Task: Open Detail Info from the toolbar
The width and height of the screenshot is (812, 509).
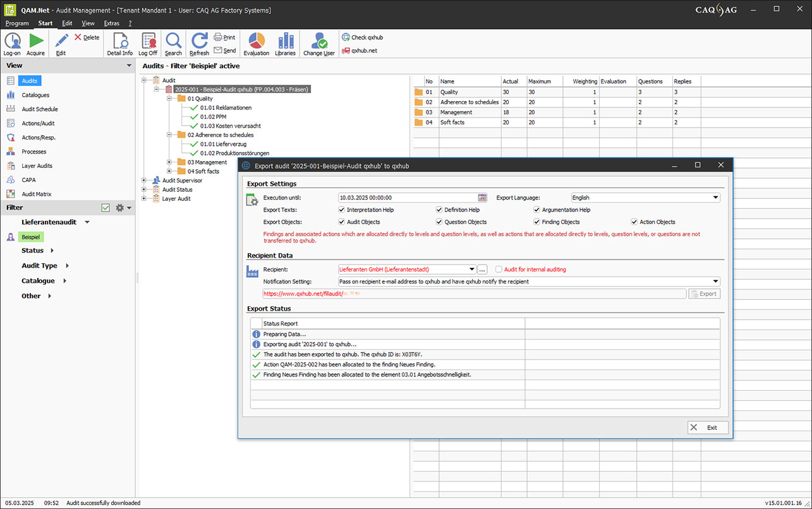Action: (x=119, y=42)
